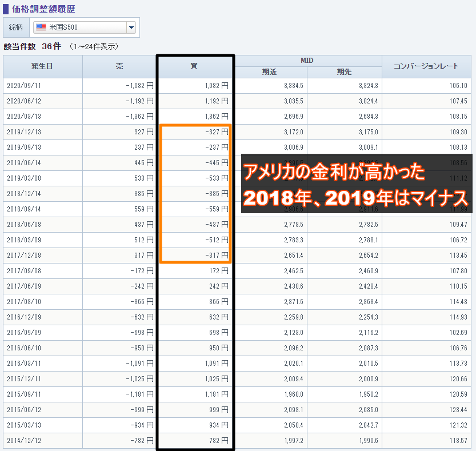Click the 売 column header

pos(119,66)
